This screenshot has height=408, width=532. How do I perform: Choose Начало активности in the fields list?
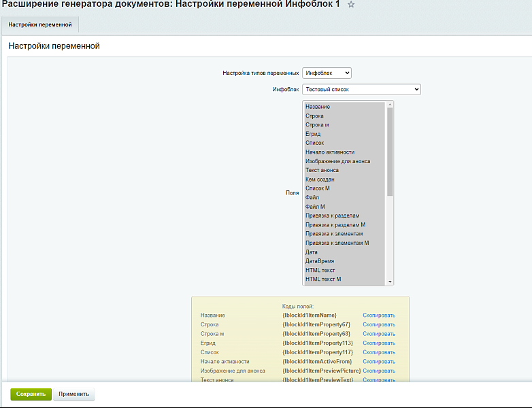330,152
